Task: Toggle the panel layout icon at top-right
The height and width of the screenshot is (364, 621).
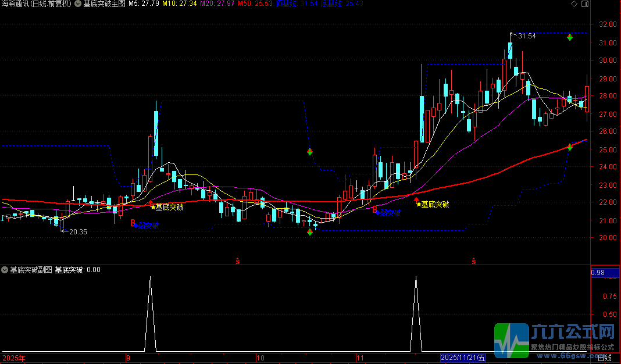Action: (584, 3)
